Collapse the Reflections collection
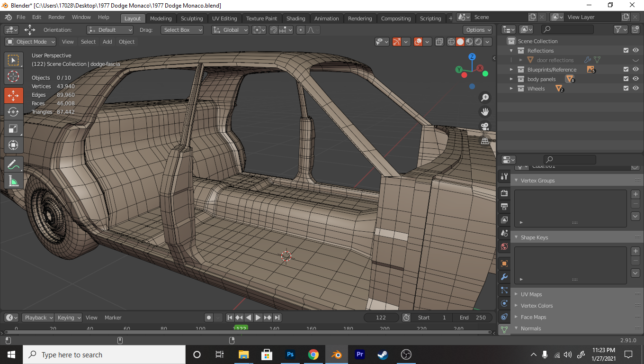Screen dimensions: 644x364 click(x=511, y=51)
